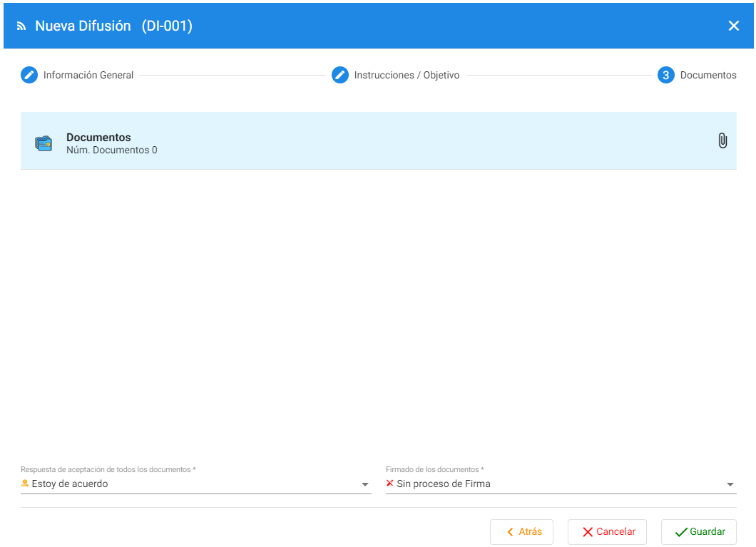756x547 pixels.
Task: Open the Estoy de acuerdo selector
Action: [x=193, y=484]
